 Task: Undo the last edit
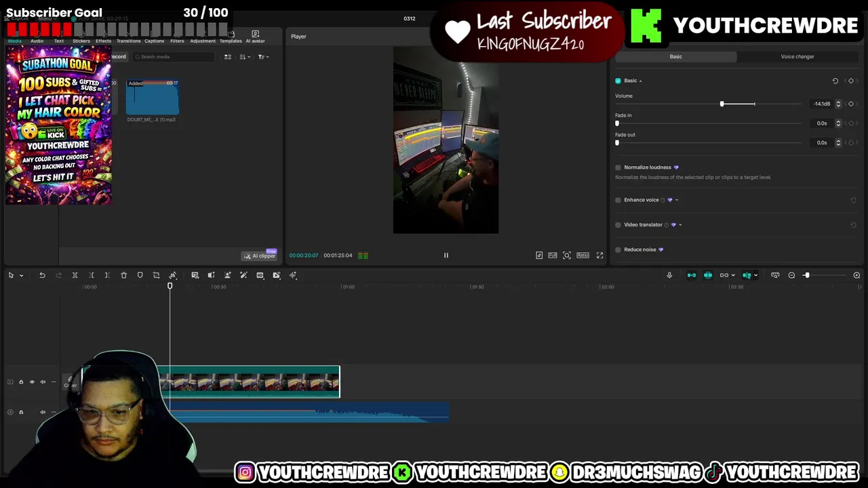coord(42,275)
